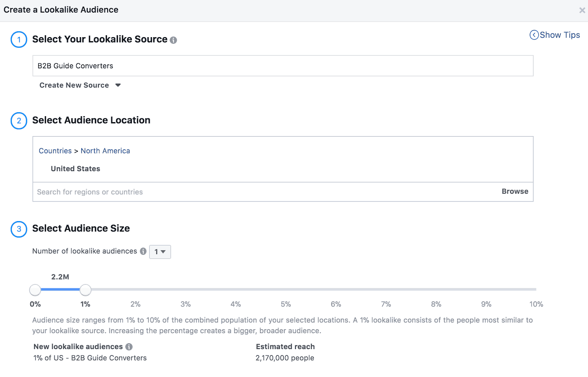Click the Show Tips arrow icon
The height and width of the screenshot is (377, 588).
tap(534, 35)
